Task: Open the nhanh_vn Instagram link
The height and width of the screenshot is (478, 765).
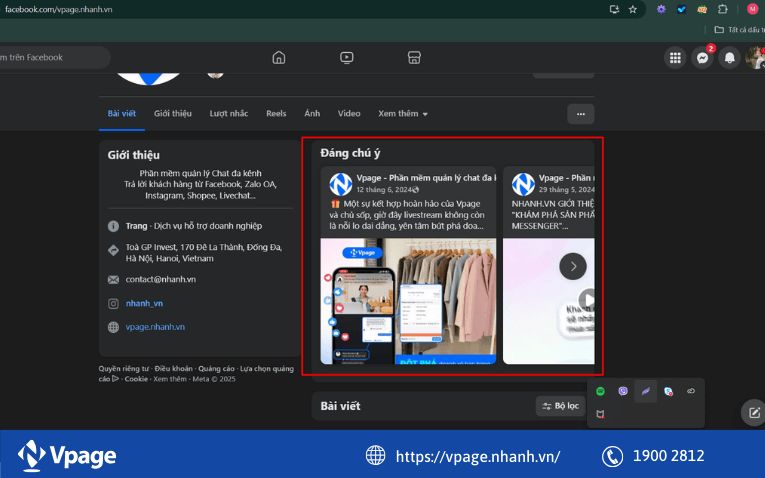Action: [144, 303]
